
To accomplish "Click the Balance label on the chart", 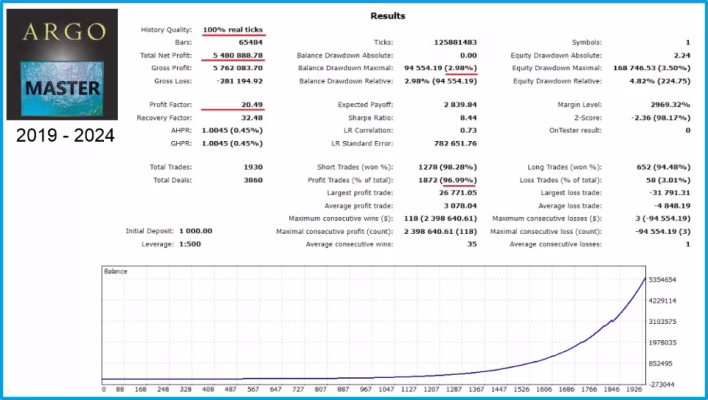I will [116, 271].
